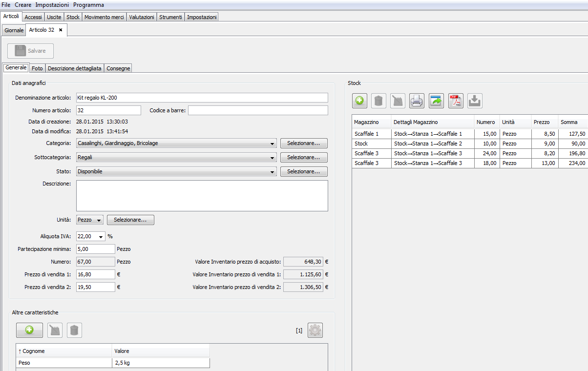Open the Creare menu
The width and height of the screenshot is (588, 371).
pyautogui.click(x=23, y=5)
